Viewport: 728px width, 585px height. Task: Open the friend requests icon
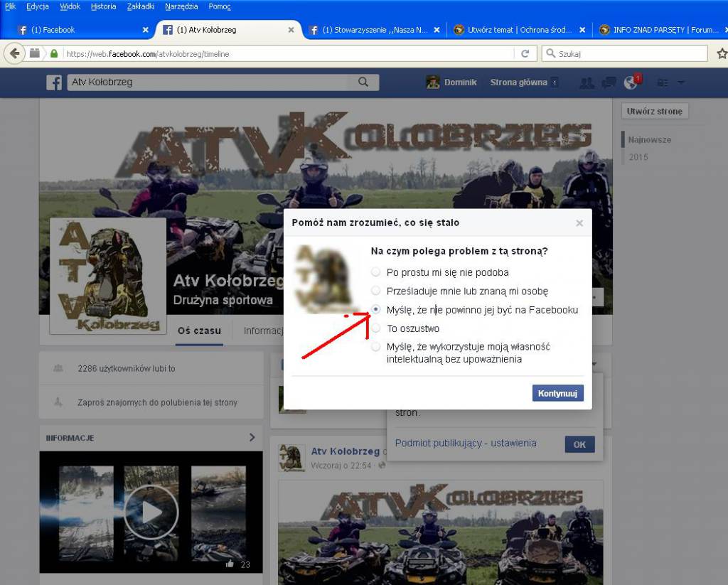coord(587,82)
